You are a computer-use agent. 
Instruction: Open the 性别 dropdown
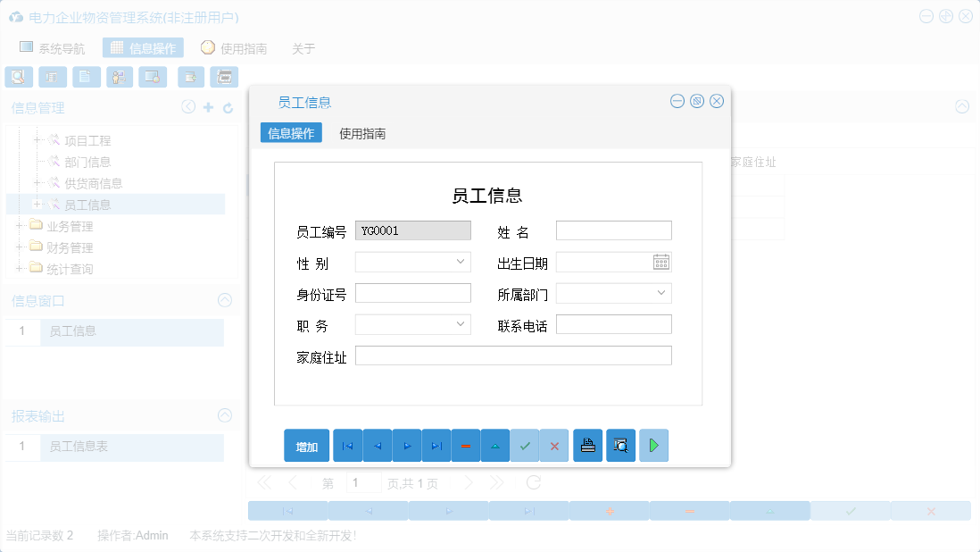461,262
